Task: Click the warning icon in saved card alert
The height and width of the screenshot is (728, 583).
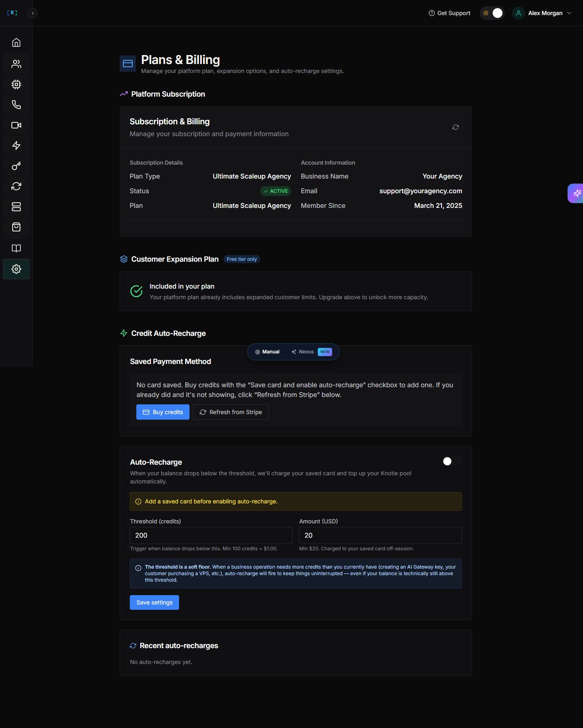Action: point(138,501)
